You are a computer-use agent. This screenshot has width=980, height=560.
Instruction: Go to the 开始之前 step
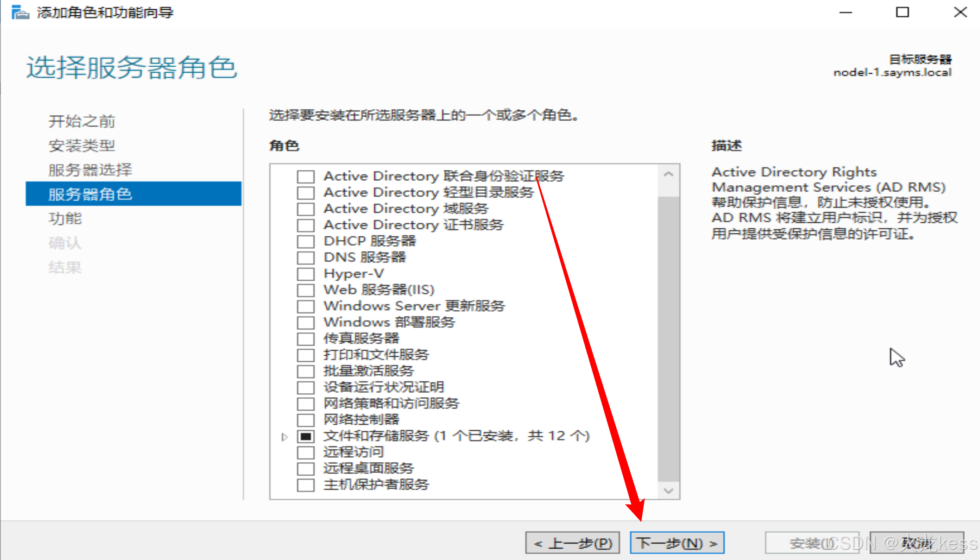pyautogui.click(x=82, y=121)
